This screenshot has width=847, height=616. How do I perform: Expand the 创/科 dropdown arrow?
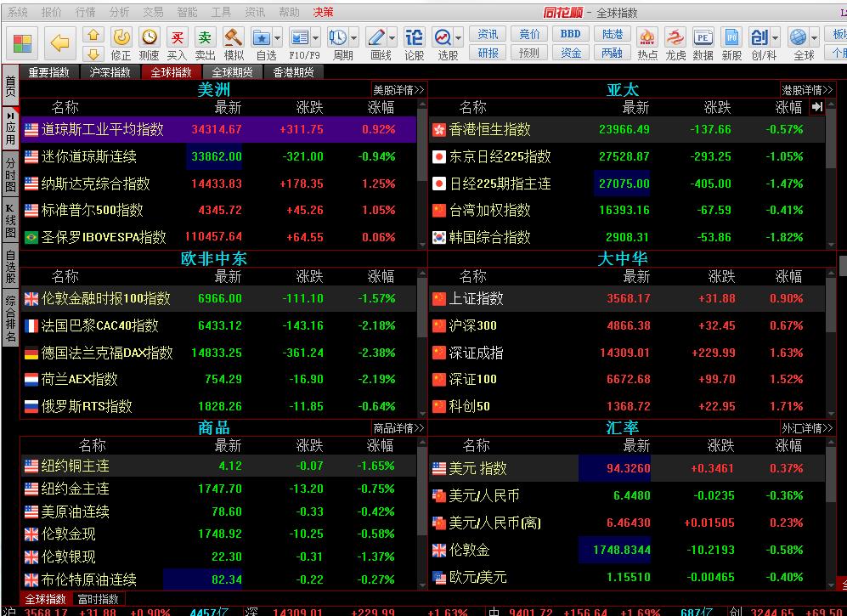tap(775, 38)
